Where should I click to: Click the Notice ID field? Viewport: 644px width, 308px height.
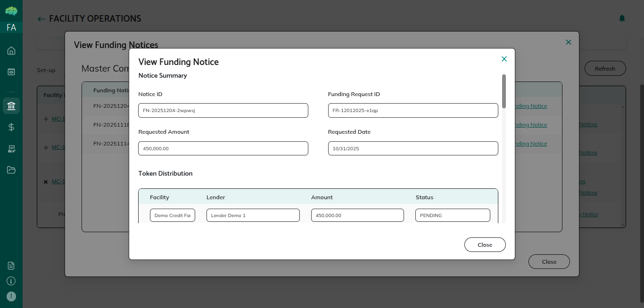(223, 110)
